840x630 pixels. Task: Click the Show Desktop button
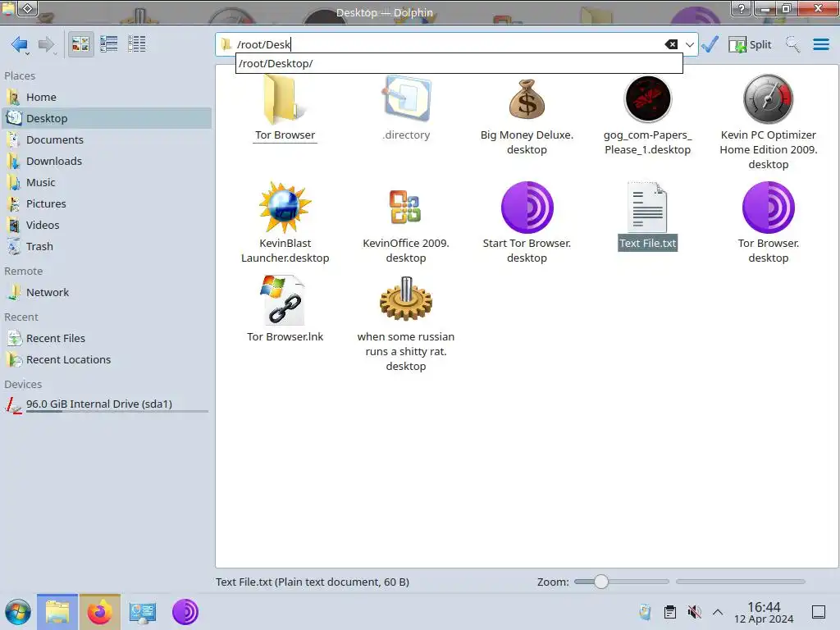coord(819,612)
